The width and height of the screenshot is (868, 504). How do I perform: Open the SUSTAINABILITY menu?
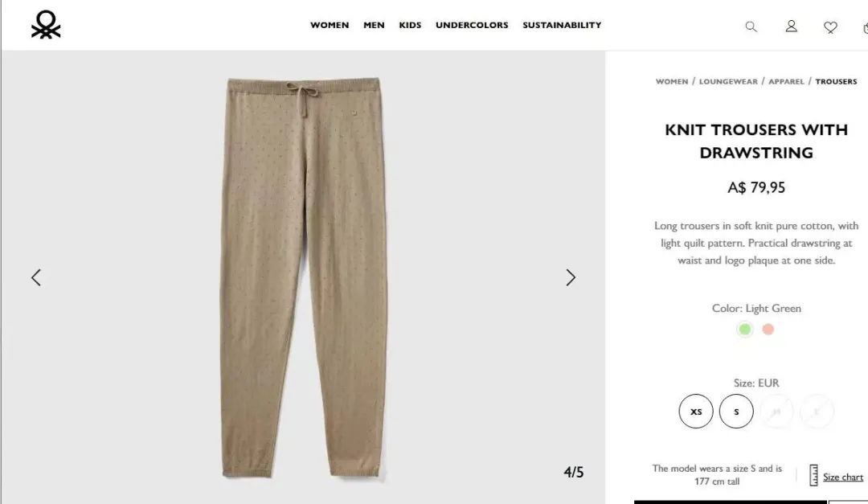pyautogui.click(x=562, y=25)
